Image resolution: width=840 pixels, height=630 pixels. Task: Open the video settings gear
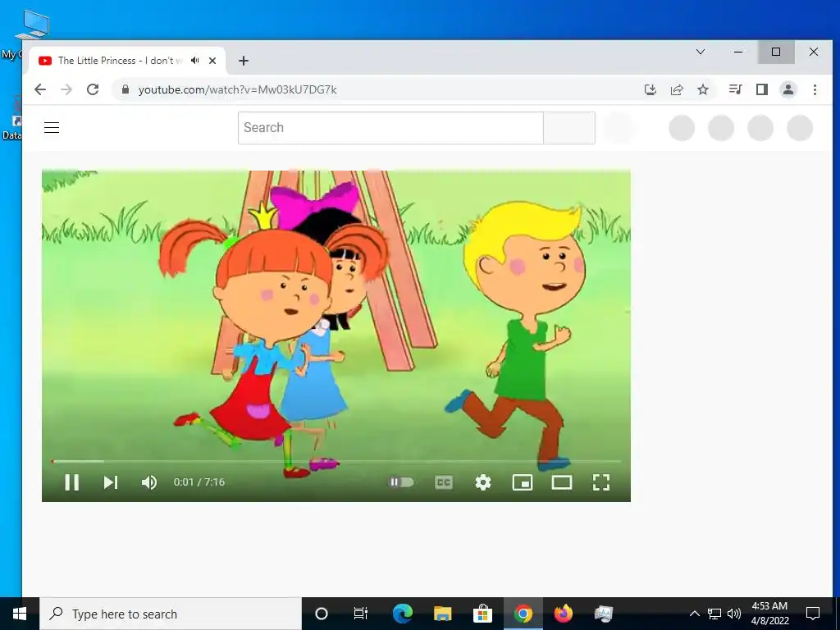coord(483,482)
